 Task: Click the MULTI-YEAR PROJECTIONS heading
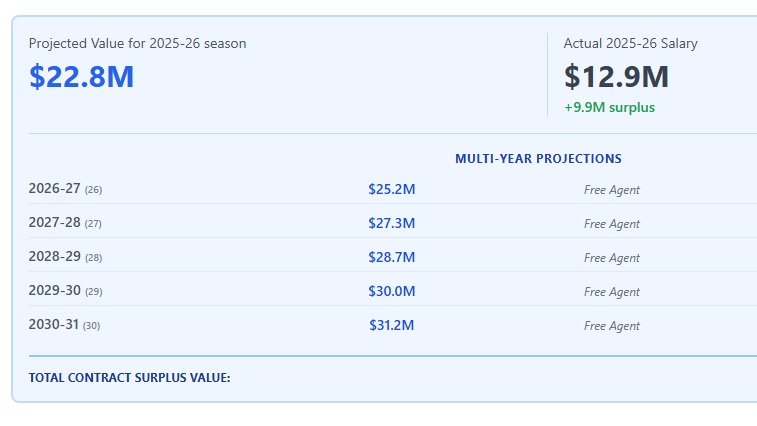click(538, 159)
